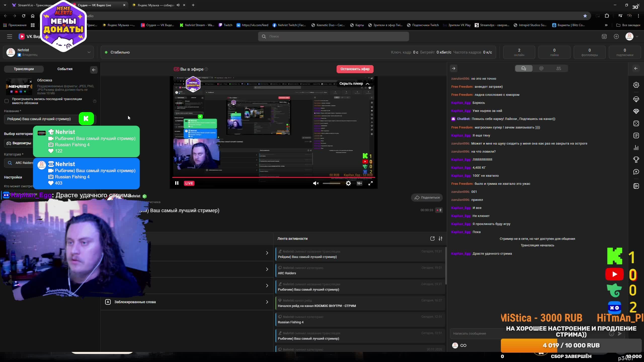Pause the live preview player

(177, 183)
